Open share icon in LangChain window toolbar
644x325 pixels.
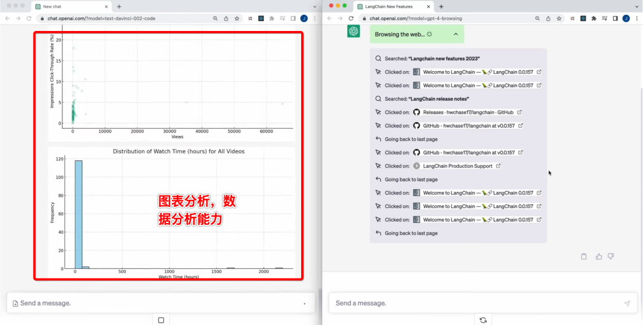click(549, 18)
